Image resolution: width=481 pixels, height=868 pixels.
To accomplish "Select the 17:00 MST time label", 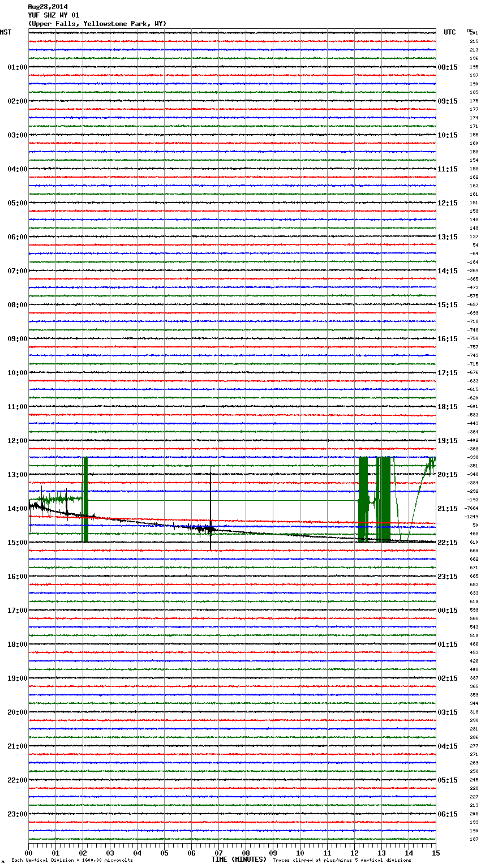I will click(x=18, y=611).
